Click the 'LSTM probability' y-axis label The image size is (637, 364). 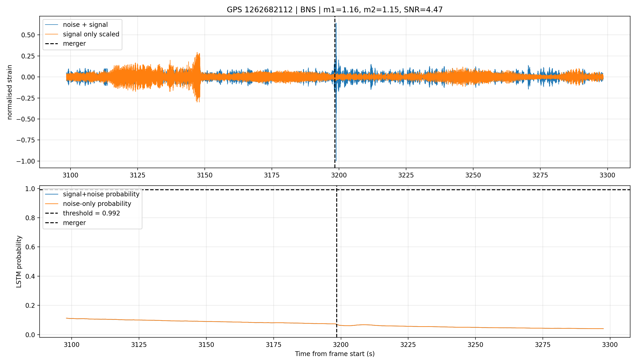19,261
